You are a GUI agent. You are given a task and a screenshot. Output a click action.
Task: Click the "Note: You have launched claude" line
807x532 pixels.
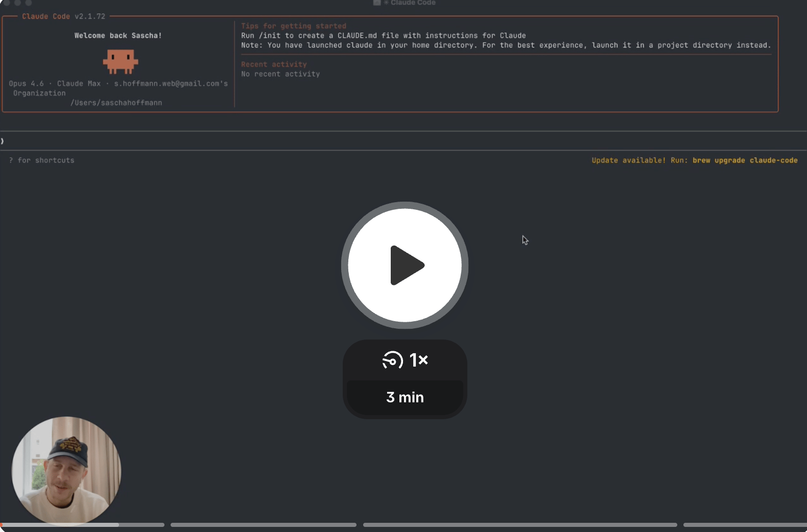pos(506,45)
